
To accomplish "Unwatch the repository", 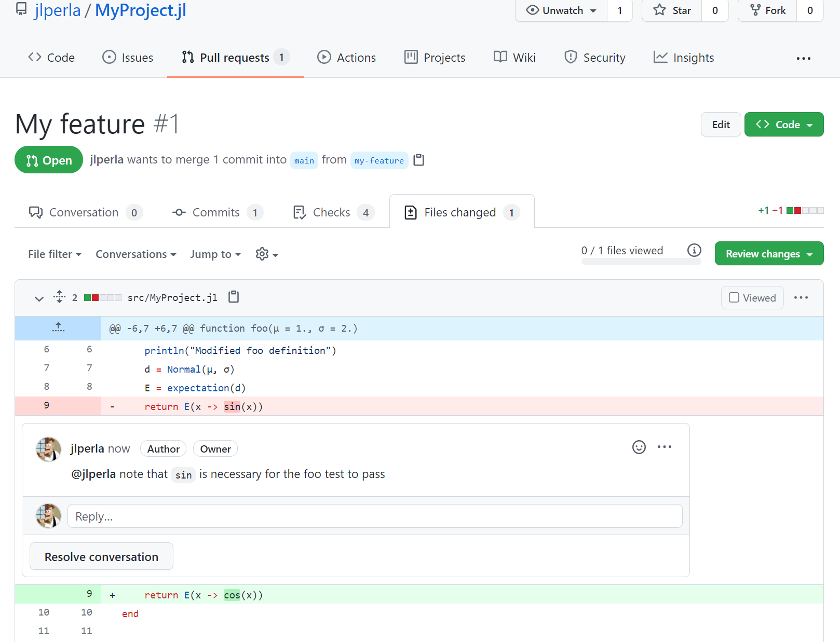I will pos(561,10).
